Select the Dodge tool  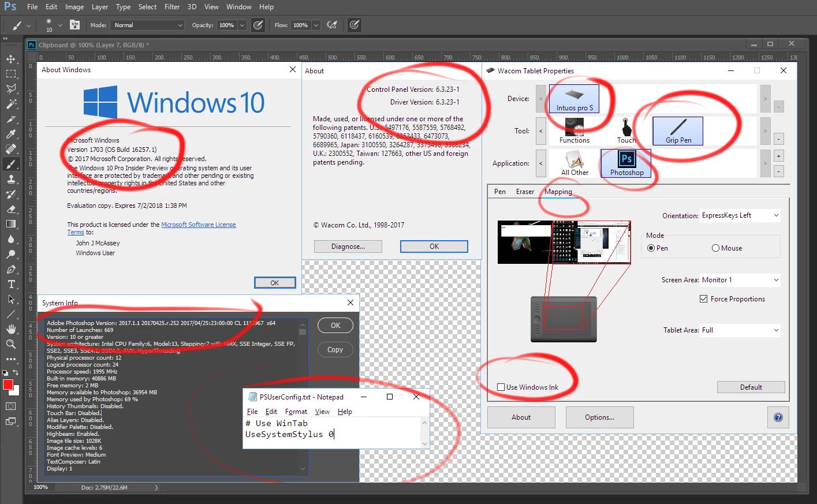(11, 254)
